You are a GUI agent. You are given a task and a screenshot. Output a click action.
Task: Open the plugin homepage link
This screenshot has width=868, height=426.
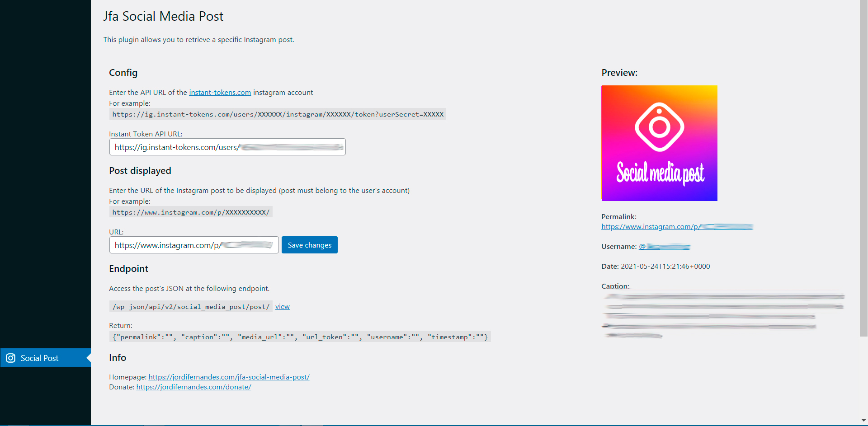(x=229, y=377)
